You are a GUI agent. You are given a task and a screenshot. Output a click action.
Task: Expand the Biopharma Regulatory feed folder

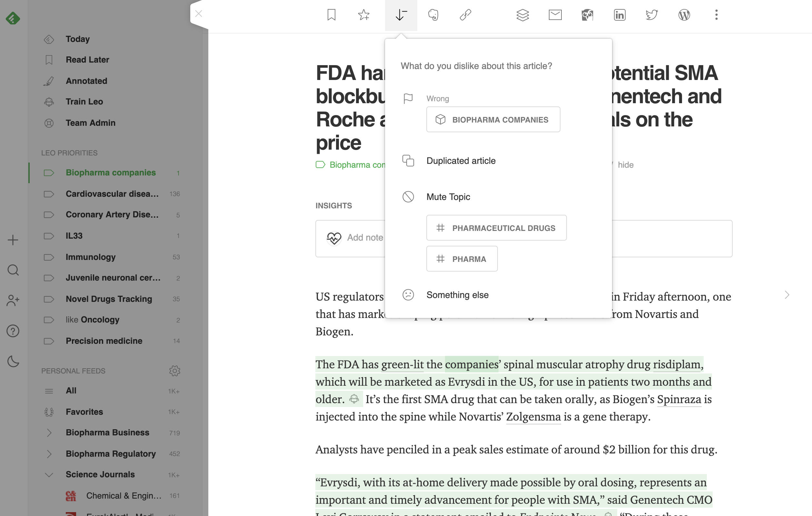pos(49,454)
